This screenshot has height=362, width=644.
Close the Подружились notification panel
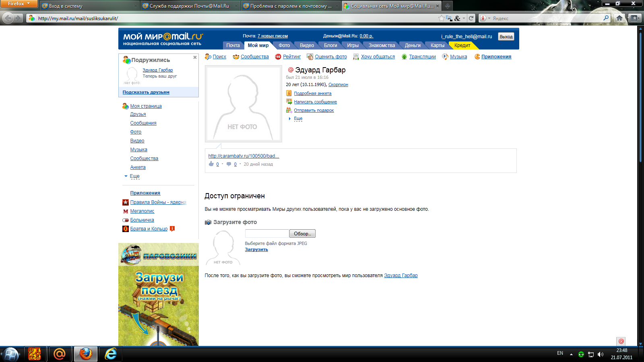pos(195,58)
